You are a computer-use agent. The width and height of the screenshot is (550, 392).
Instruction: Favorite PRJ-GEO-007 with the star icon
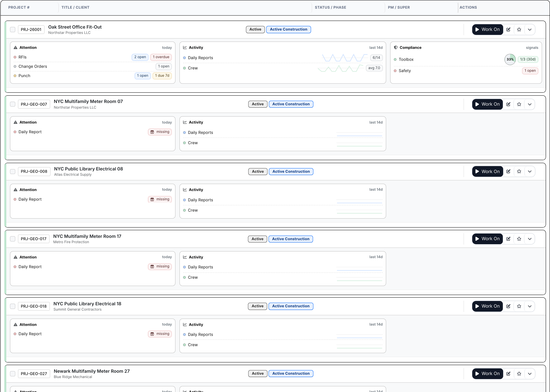coord(519,104)
